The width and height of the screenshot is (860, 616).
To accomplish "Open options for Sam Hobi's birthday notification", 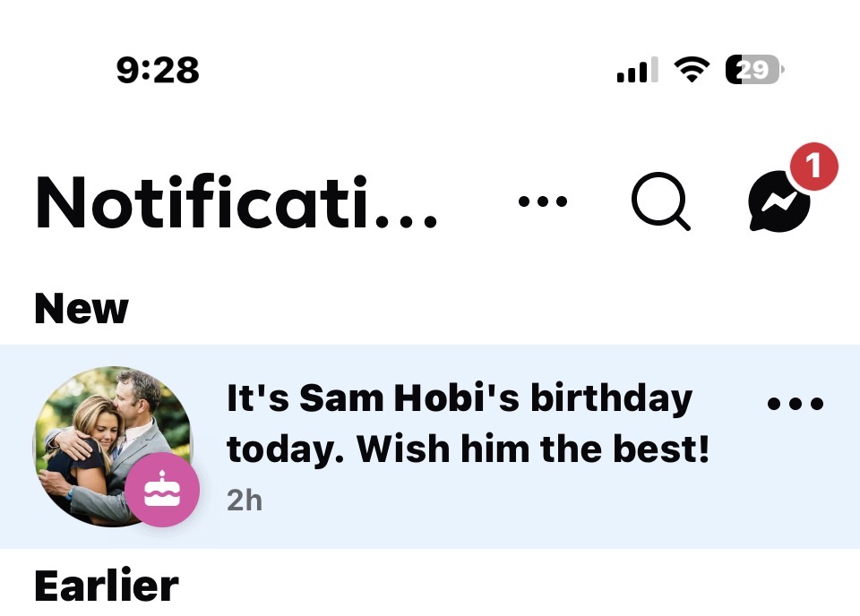I will (795, 404).
